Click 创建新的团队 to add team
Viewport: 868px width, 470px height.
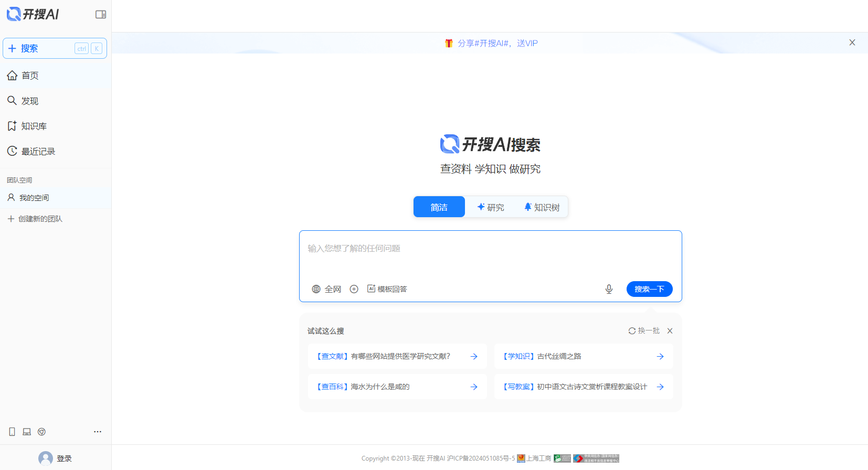pos(35,219)
